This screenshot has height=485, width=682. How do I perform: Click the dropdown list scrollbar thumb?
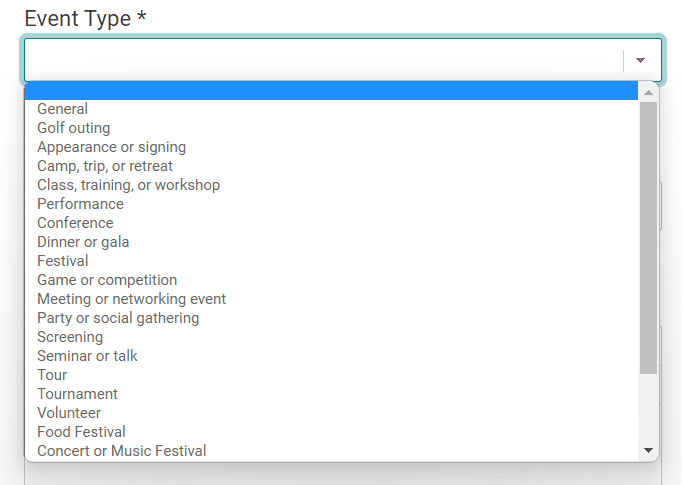click(x=648, y=238)
